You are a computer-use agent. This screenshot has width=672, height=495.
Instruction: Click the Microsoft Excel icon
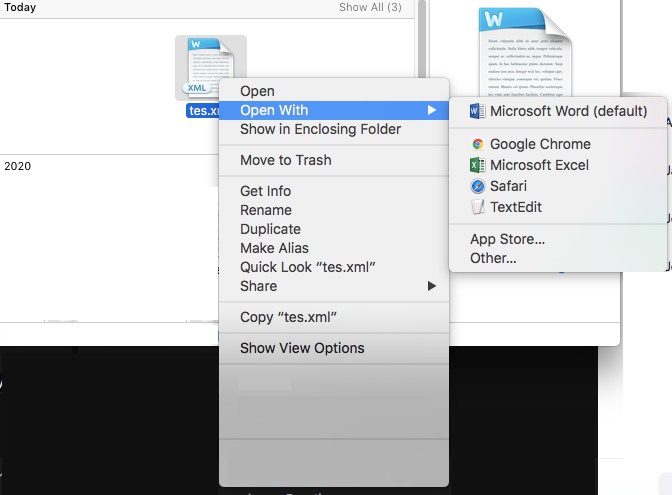[478, 165]
